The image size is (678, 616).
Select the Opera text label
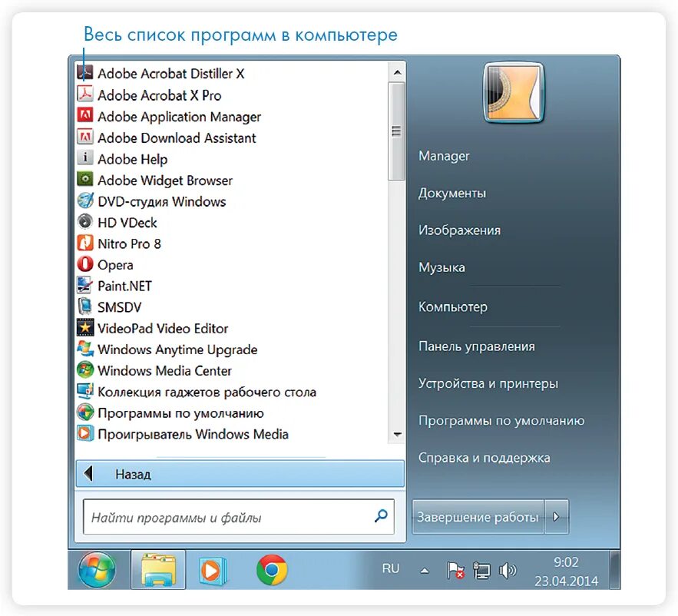(x=115, y=265)
